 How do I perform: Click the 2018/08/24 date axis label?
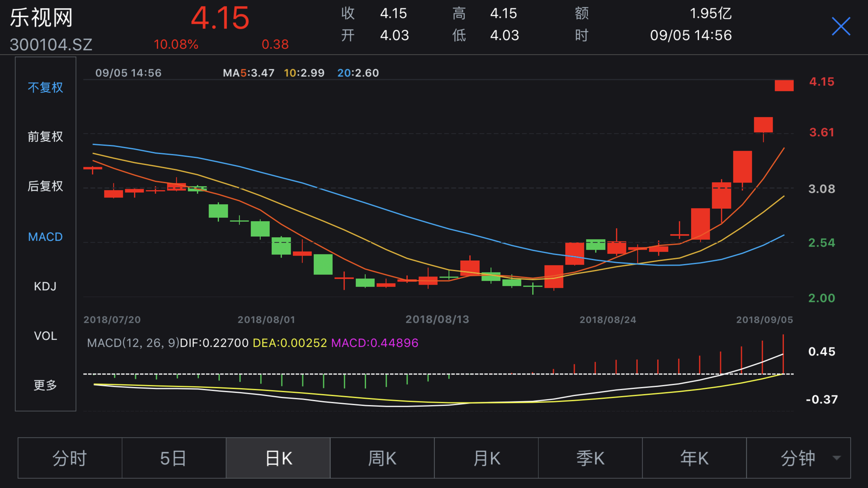608,319
